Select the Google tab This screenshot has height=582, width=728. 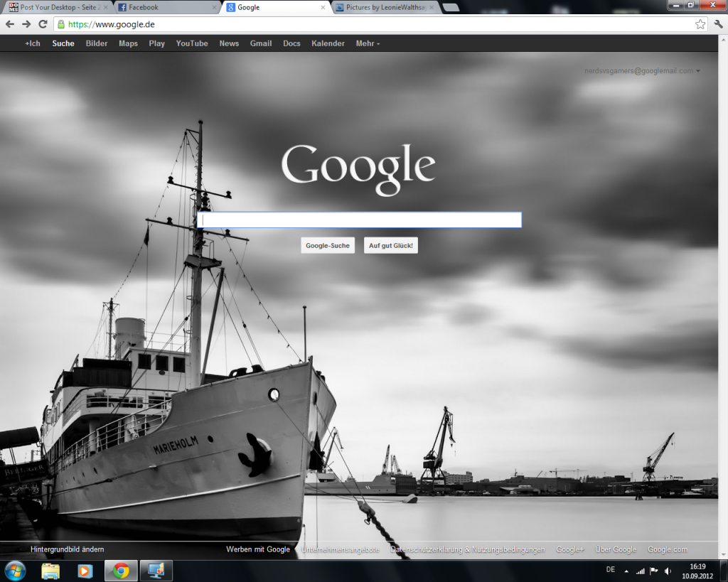tap(276, 7)
